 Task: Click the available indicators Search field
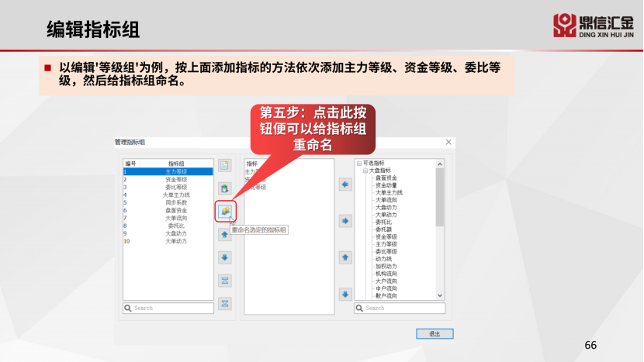[x=400, y=308]
